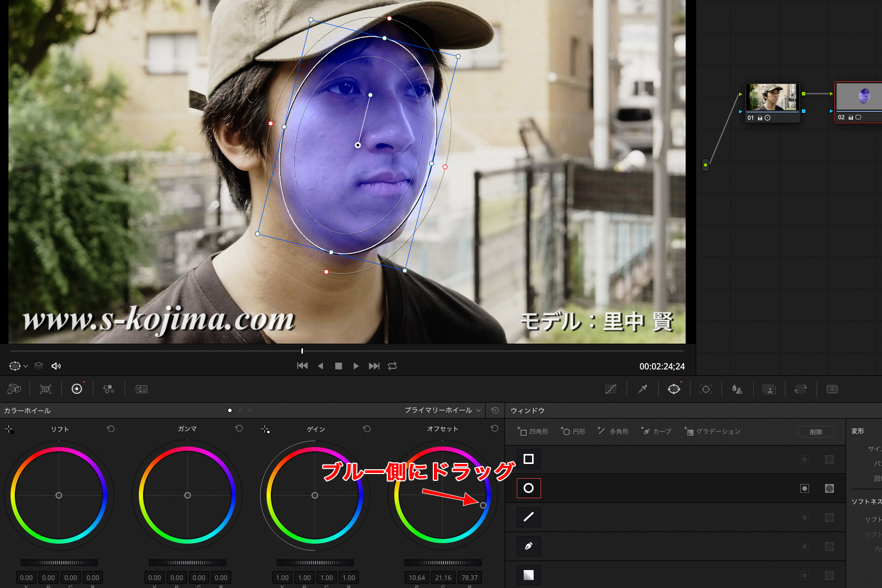
Task: Open the Curves palette icon
Action: [611, 389]
